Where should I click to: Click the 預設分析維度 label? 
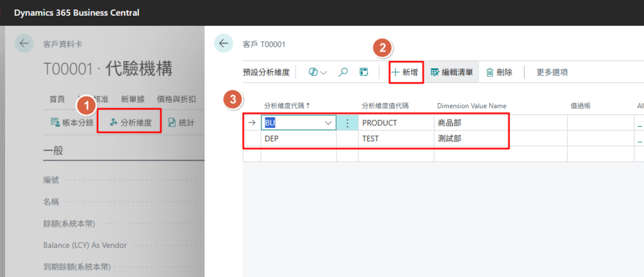[x=266, y=72]
